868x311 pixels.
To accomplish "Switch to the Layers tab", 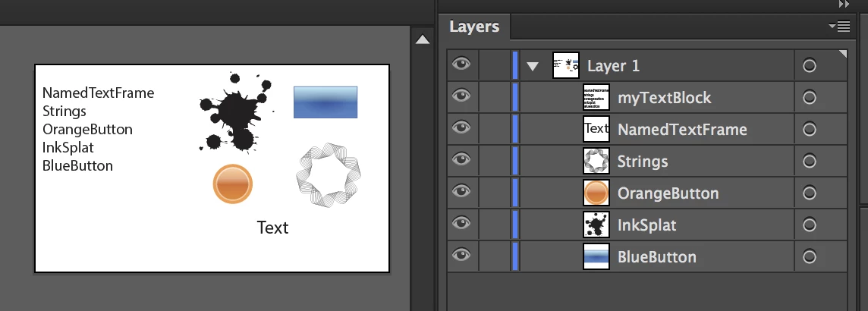I will [474, 26].
